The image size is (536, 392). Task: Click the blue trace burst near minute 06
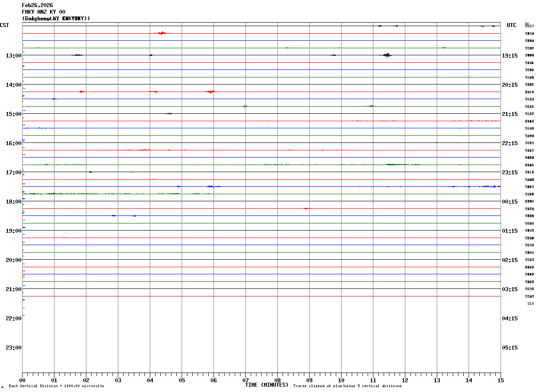(214, 186)
